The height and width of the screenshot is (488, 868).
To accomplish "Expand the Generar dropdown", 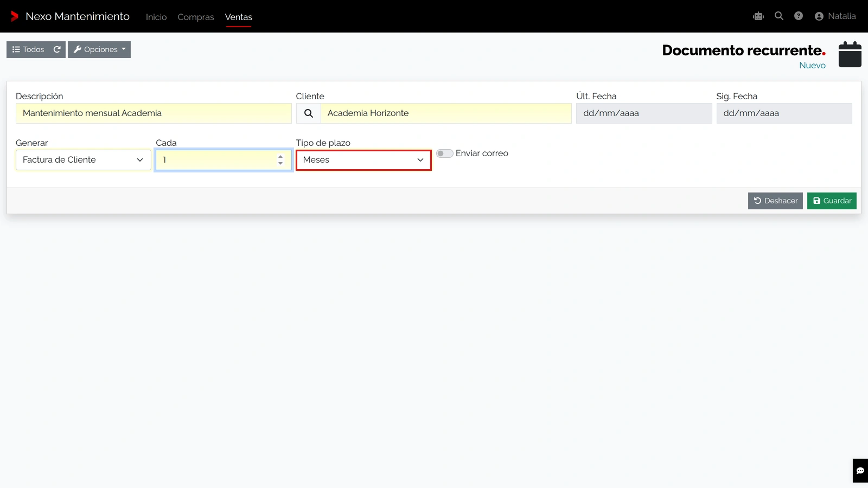I will point(84,160).
